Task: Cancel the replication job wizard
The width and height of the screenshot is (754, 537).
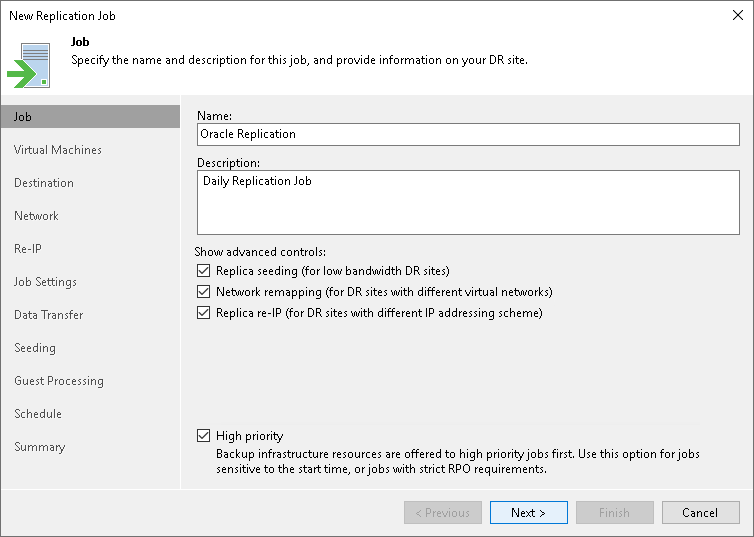Action: 700,513
